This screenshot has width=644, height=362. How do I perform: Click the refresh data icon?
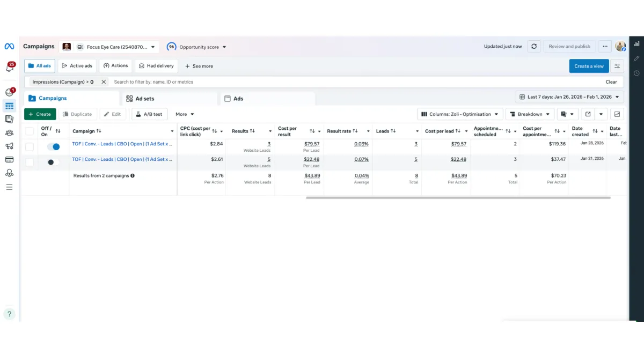coord(533,47)
